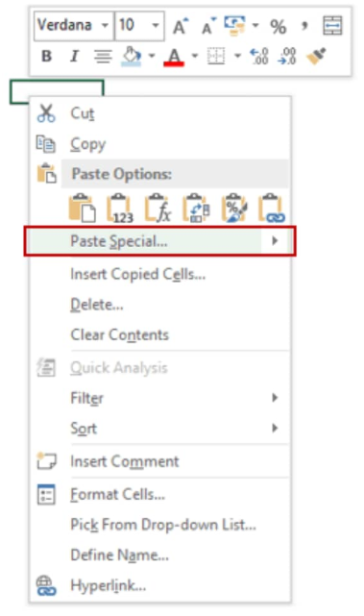Click the Paste Link icon
This screenshot has height=616, width=364.
coord(272,209)
